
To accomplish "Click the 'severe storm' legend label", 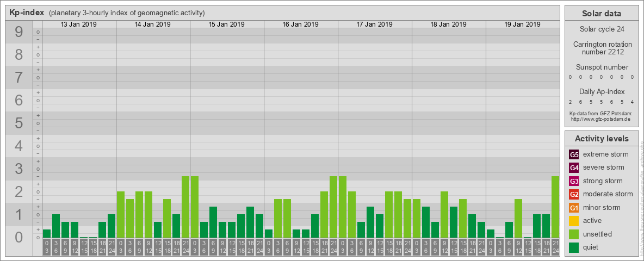I will click(x=604, y=168).
